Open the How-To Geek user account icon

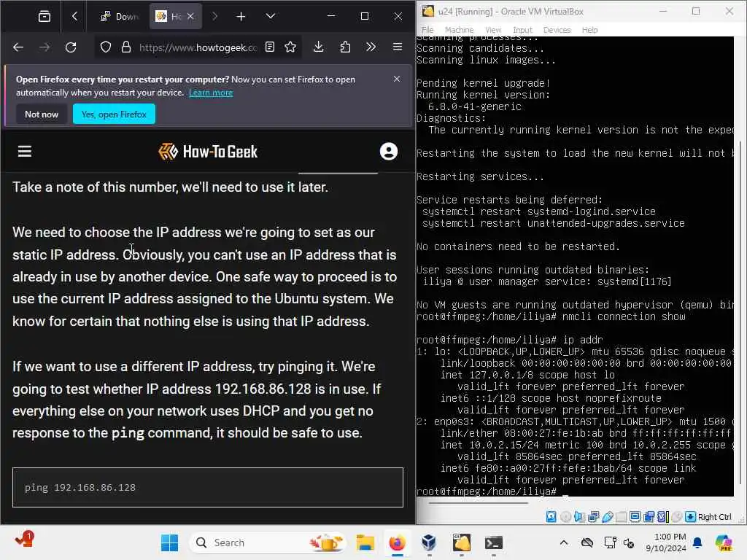[x=389, y=152]
